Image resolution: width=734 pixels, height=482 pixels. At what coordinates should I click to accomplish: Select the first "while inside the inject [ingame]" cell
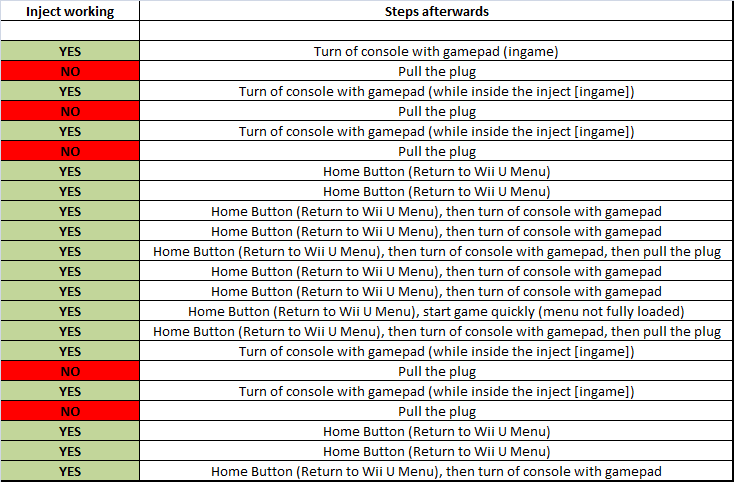click(x=436, y=91)
